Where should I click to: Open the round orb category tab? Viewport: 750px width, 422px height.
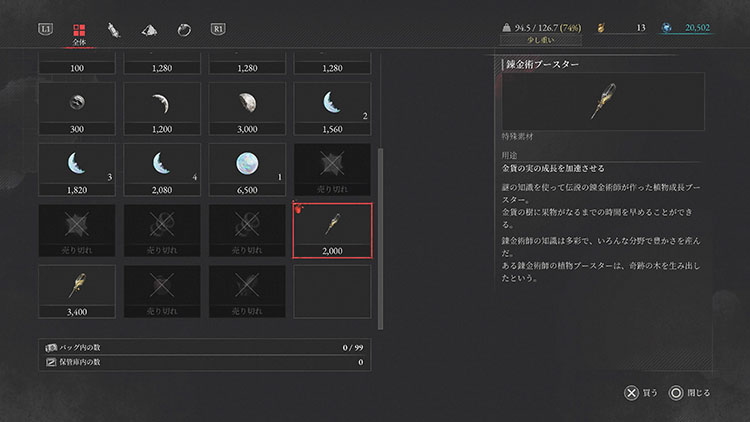click(x=184, y=30)
